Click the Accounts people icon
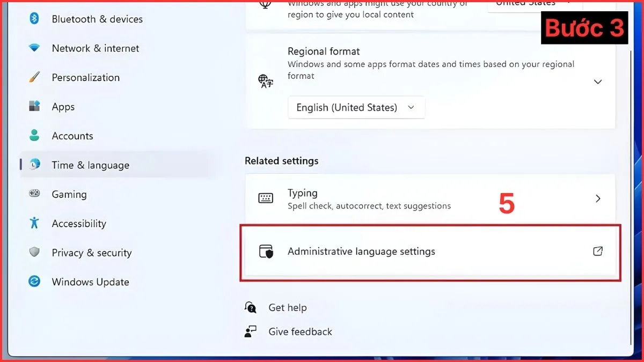 tap(33, 136)
